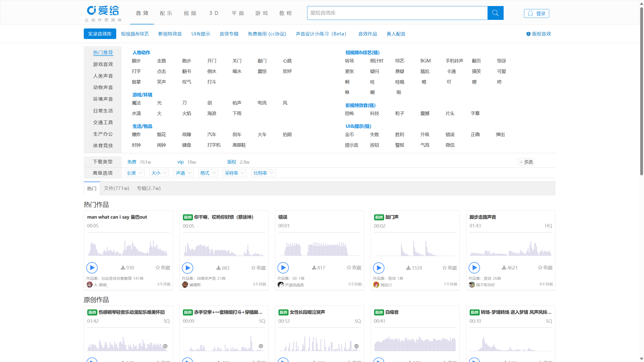Download the 你干嘛 sound (683)

[223, 268]
